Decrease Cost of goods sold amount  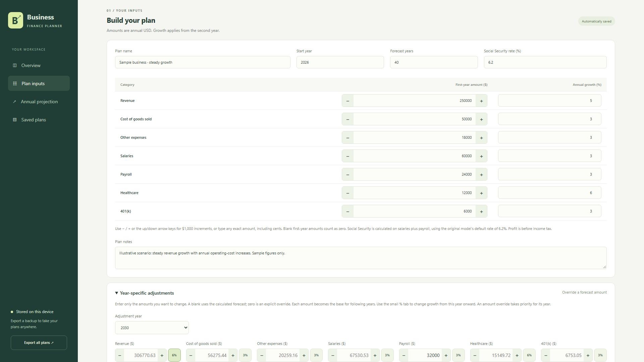pos(347,119)
